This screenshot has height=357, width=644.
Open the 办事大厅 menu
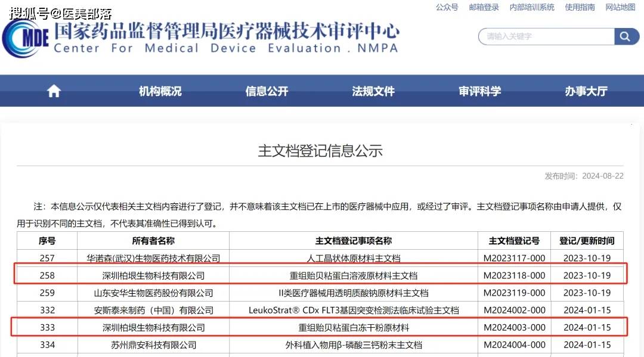pos(586,91)
